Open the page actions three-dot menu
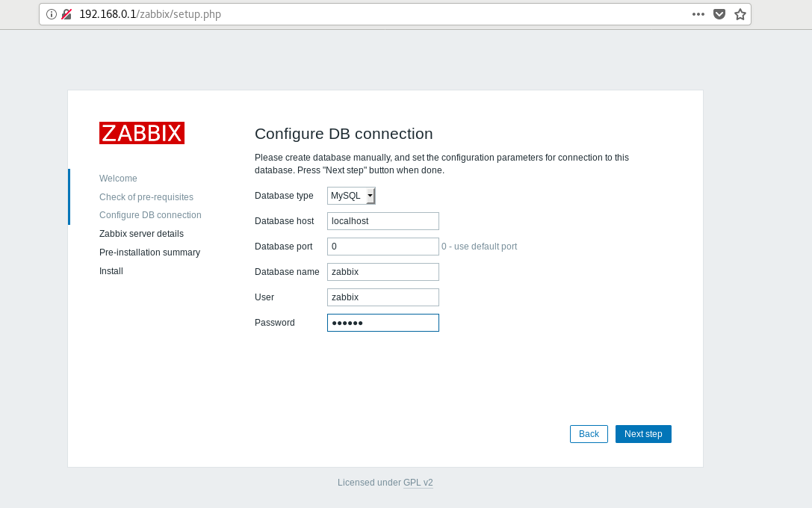Image resolution: width=812 pixels, height=508 pixels. (x=698, y=14)
